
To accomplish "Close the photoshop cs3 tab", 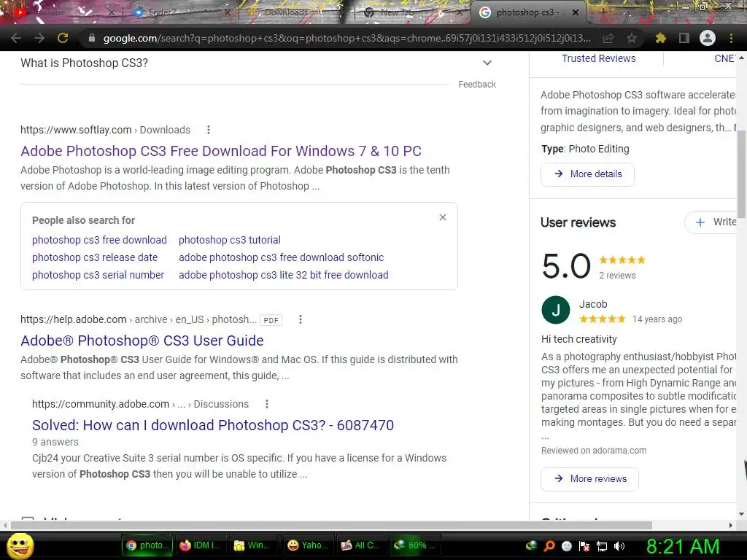I will 576,12.
